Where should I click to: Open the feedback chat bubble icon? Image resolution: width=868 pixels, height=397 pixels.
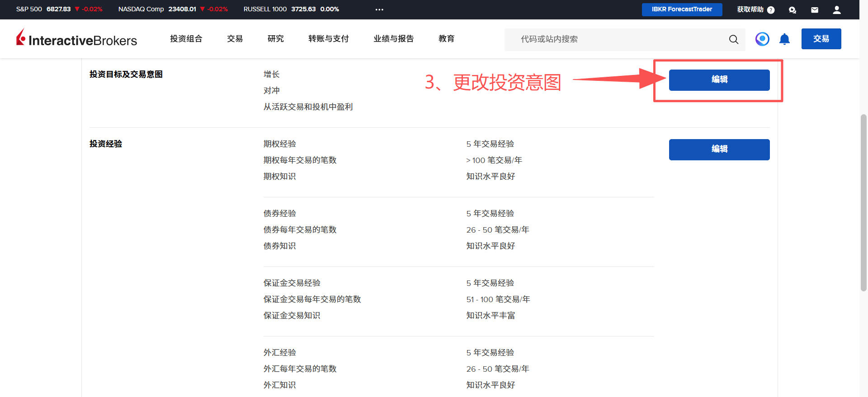pos(792,10)
